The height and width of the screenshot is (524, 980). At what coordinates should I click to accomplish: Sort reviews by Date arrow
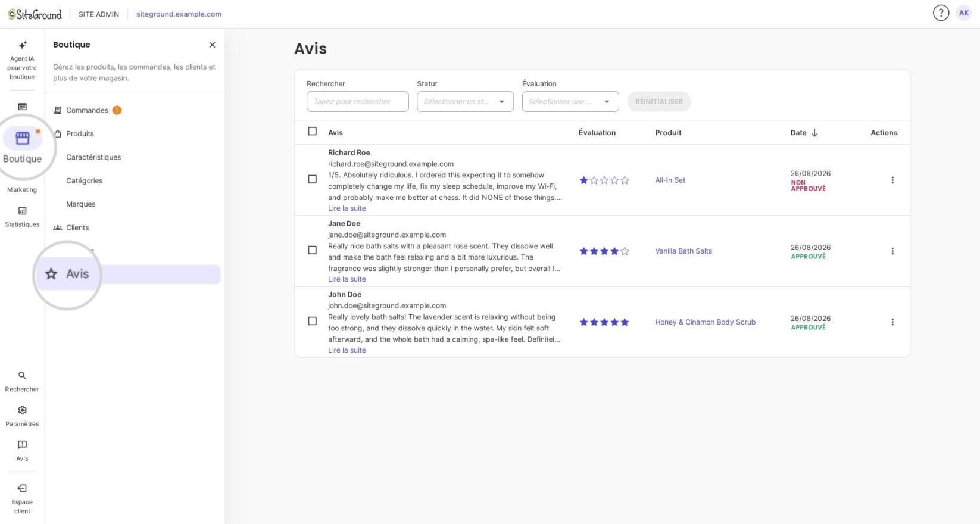(x=814, y=132)
